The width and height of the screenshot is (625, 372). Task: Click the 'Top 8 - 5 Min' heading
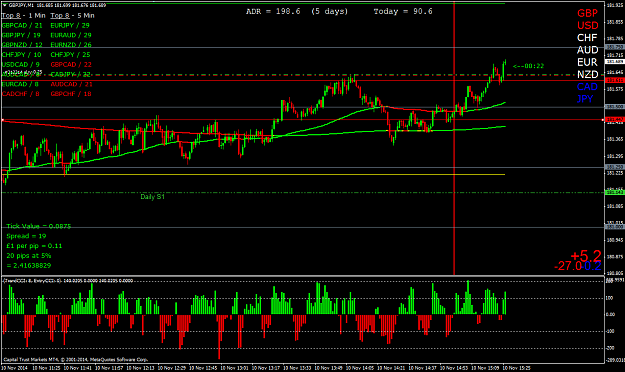tap(73, 16)
